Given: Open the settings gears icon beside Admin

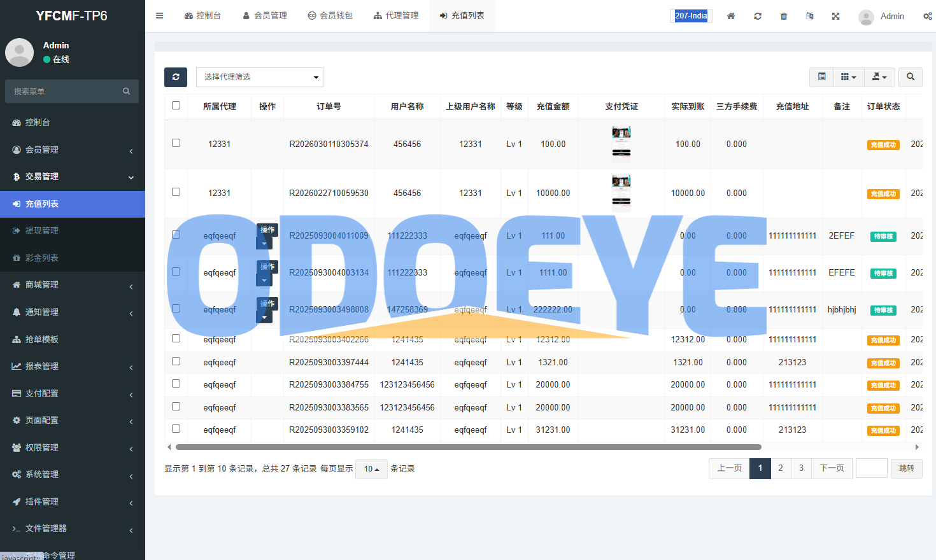Looking at the screenshot, I should tap(927, 16).
